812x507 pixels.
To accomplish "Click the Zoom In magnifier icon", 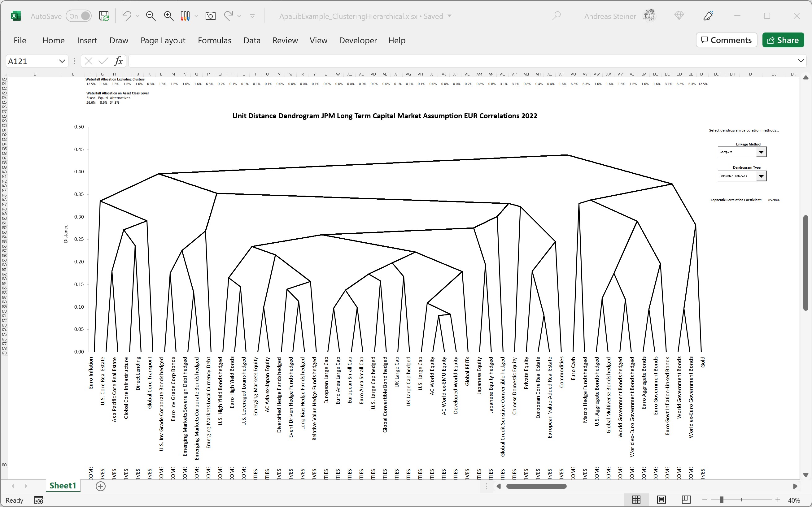I will click(168, 16).
